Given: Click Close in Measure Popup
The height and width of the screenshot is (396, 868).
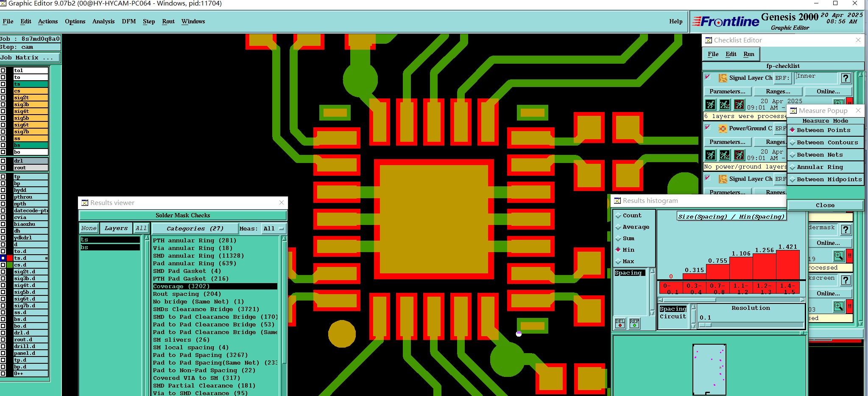Looking at the screenshot, I should (x=825, y=205).
